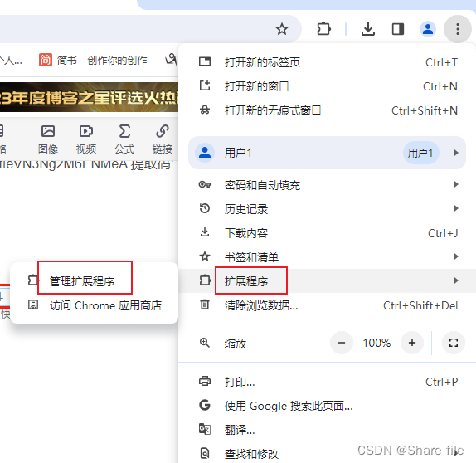
Task: Toggle the side panel icon
Action: (x=398, y=29)
